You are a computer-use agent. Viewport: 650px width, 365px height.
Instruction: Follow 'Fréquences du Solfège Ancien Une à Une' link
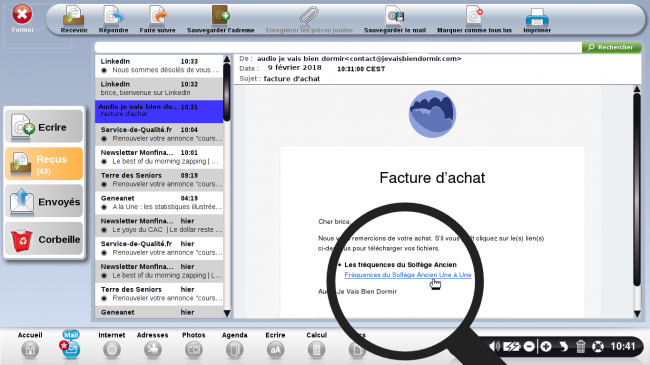point(407,275)
